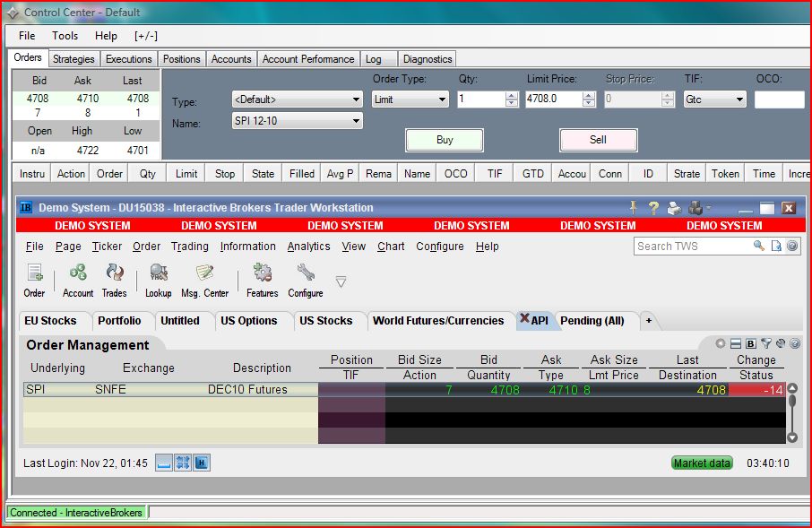The width and height of the screenshot is (812, 528).
Task: Switch to the Strategies tab
Action: pos(73,59)
